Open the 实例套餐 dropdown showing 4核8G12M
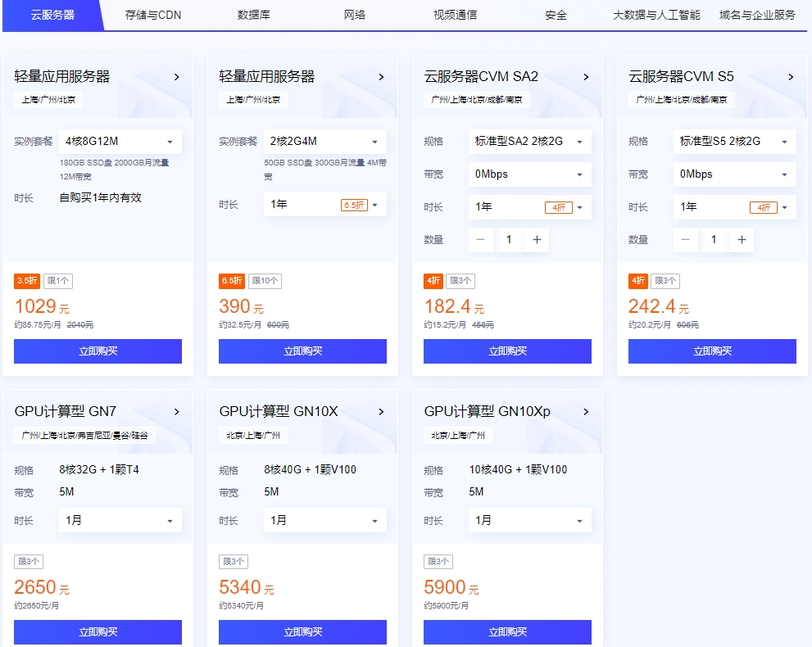The height and width of the screenshot is (647, 812). 120,141
